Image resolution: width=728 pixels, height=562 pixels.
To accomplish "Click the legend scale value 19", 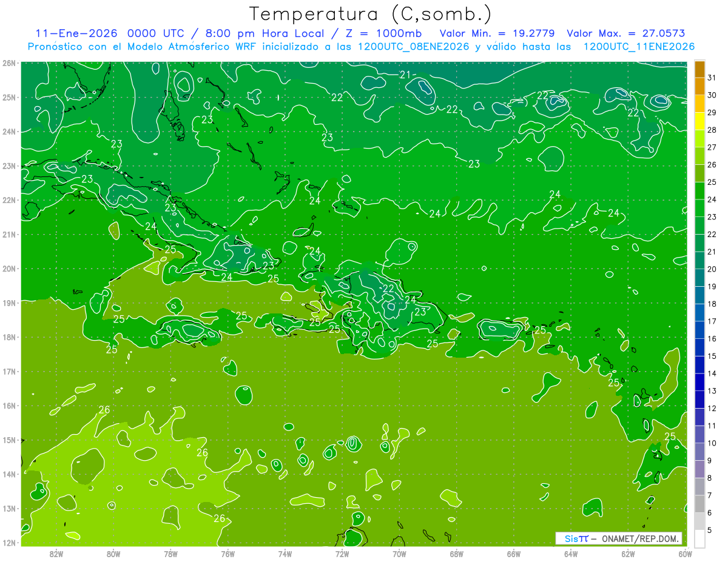I will pos(711,286).
